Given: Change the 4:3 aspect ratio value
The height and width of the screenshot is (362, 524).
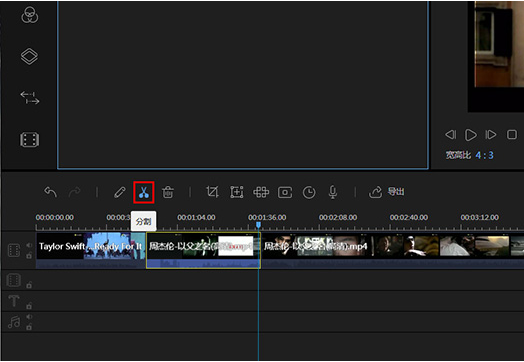Looking at the screenshot, I should [484, 155].
